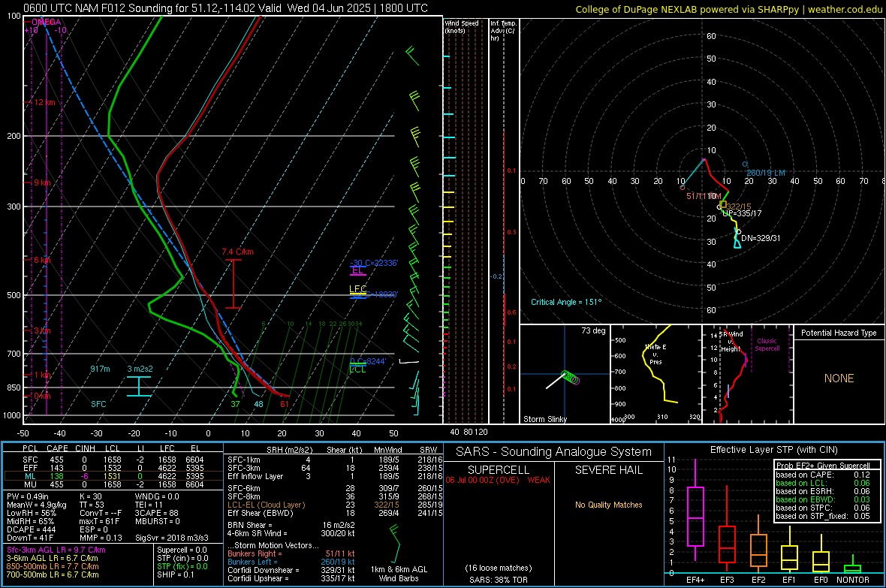
Task: Click the '850-500mb LR = 7.7 C/km' line
Action: click(53, 566)
